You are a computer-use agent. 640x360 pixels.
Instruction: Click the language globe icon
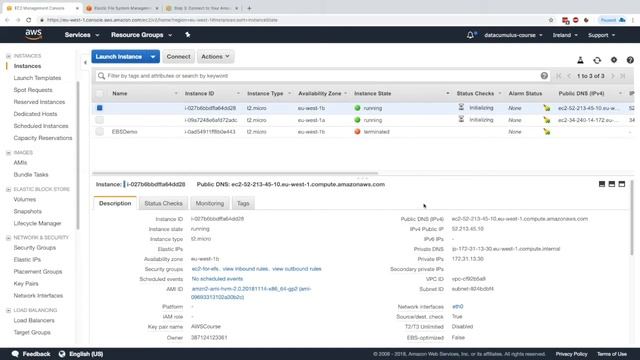click(62, 354)
